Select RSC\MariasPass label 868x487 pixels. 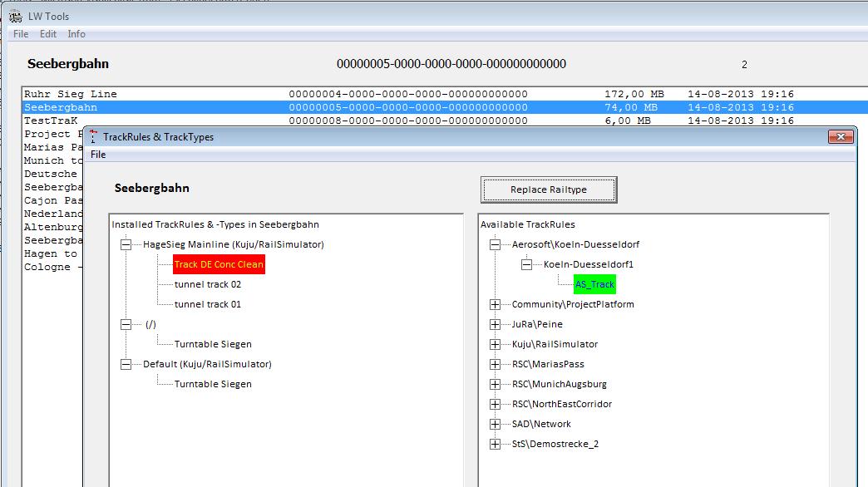pyautogui.click(x=548, y=364)
